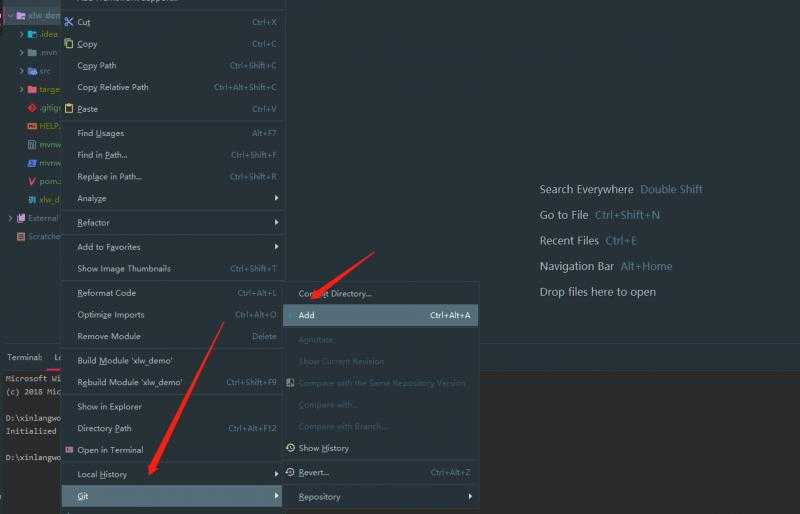Click the xlw_demo project root folder icon
This screenshot has height=514, width=800.
21,16
